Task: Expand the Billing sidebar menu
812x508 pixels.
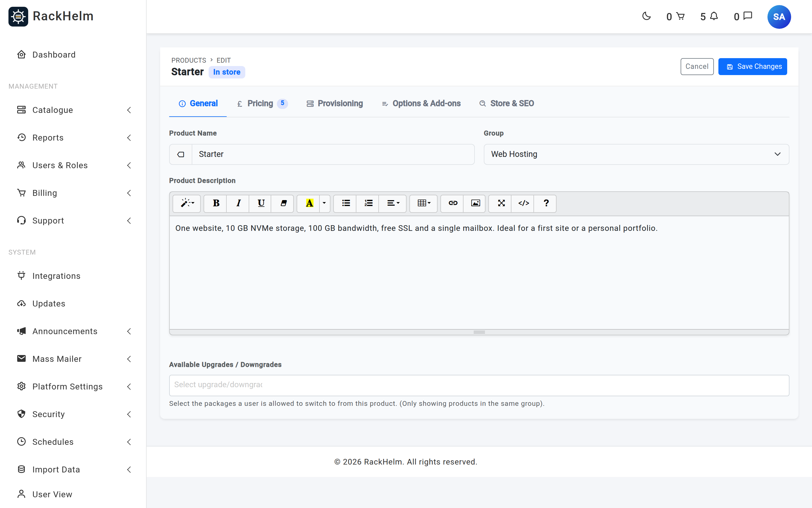Action: [73, 193]
